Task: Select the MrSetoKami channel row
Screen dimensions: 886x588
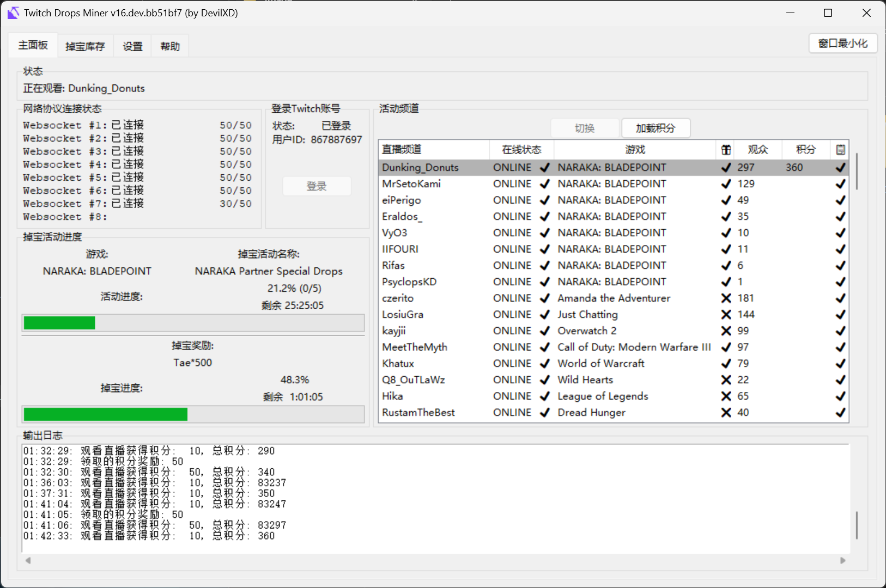Action: 614,184
